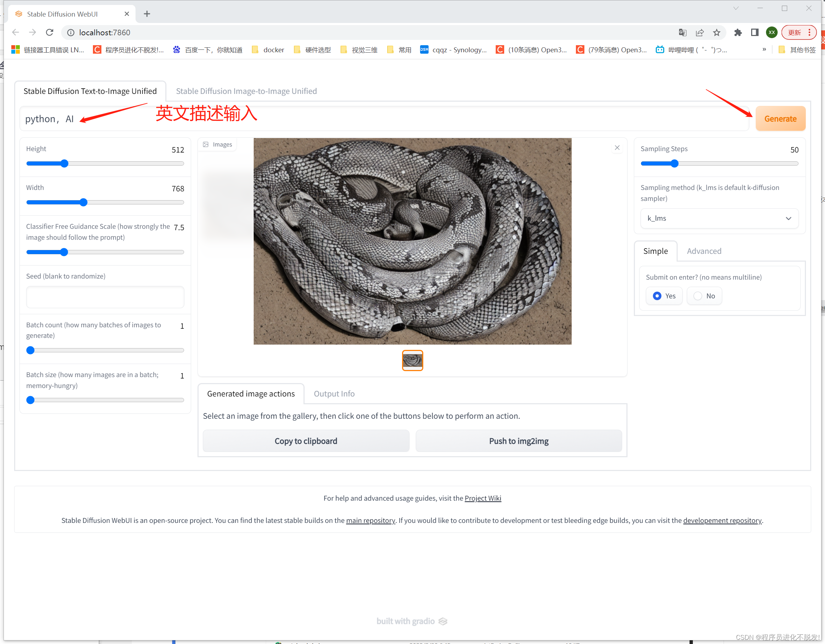This screenshot has width=825, height=644.
Task: Open the k_lms sampling method dropdown
Action: 719,218
